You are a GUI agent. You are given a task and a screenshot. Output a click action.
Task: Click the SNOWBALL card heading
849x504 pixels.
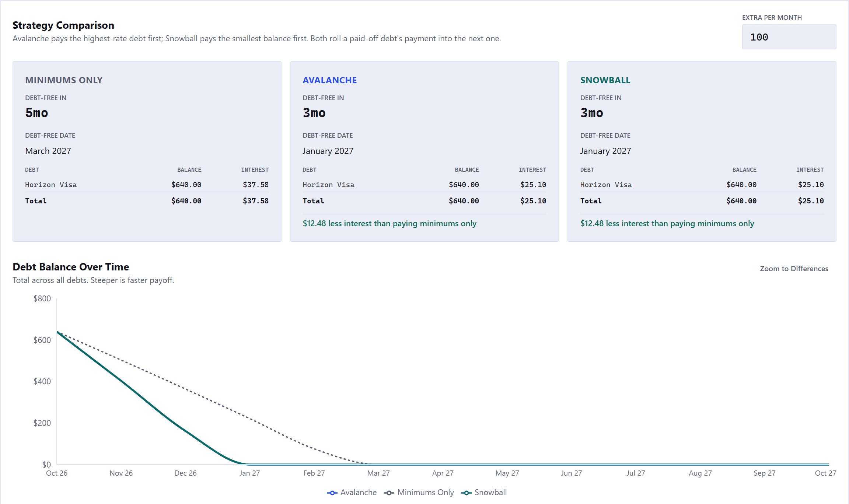point(605,80)
